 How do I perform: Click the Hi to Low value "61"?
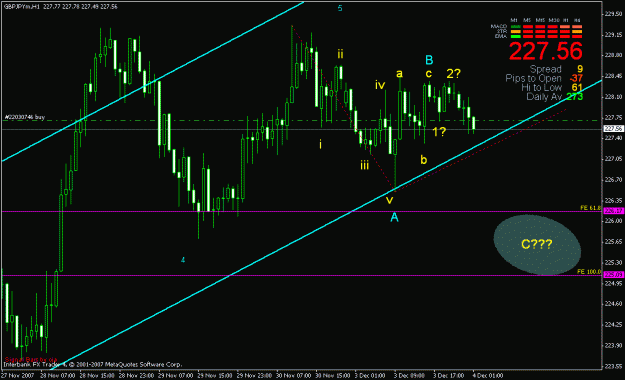point(577,87)
